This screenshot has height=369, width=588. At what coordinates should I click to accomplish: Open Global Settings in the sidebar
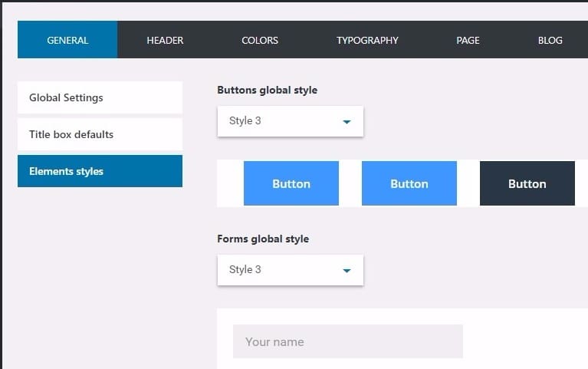tap(100, 97)
